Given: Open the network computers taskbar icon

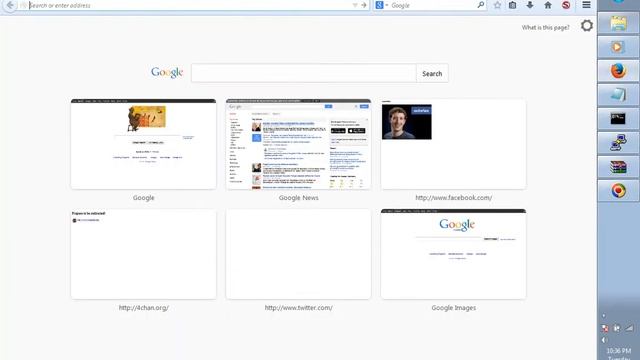Looking at the screenshot, I should tap(618, 143).
